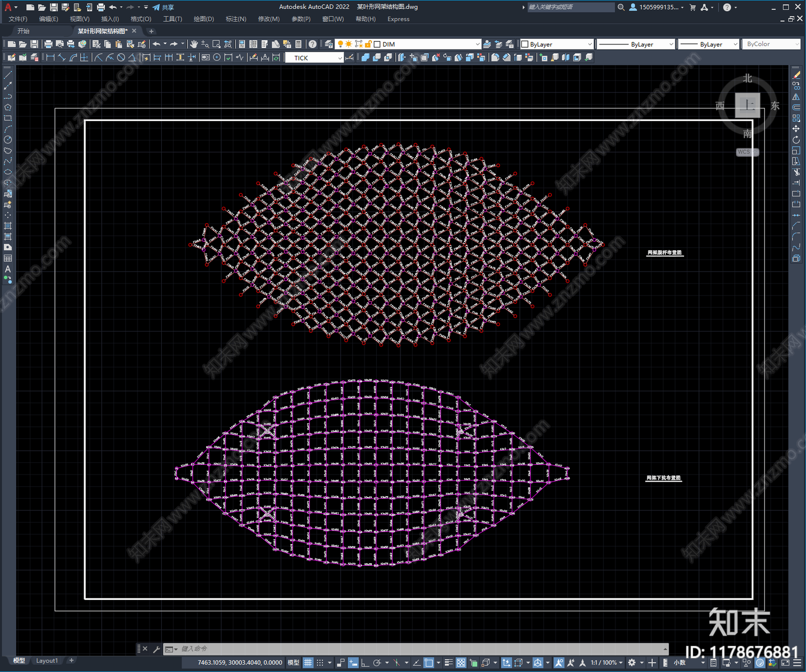The width and height of the screenshot is (806, 672).
Task: Click the Plot printer icon in standard toolbar
Action: coord(48,44)
